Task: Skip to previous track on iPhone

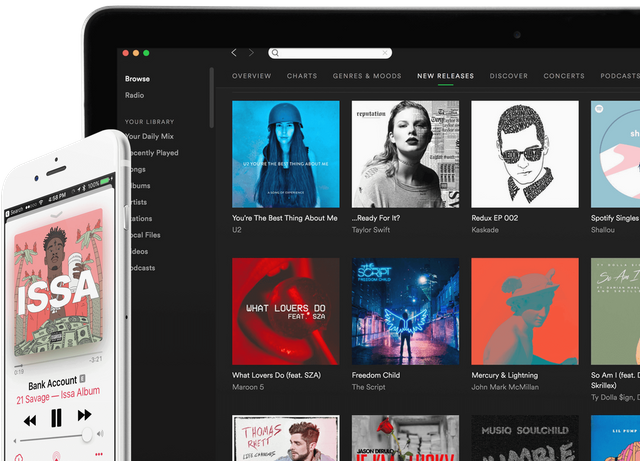Action: coord(29,421)
